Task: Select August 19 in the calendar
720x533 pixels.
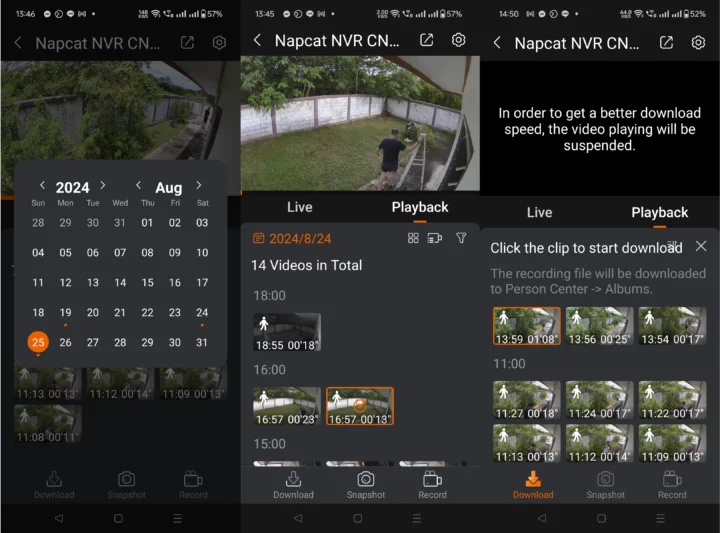Action: click(65, 313)
